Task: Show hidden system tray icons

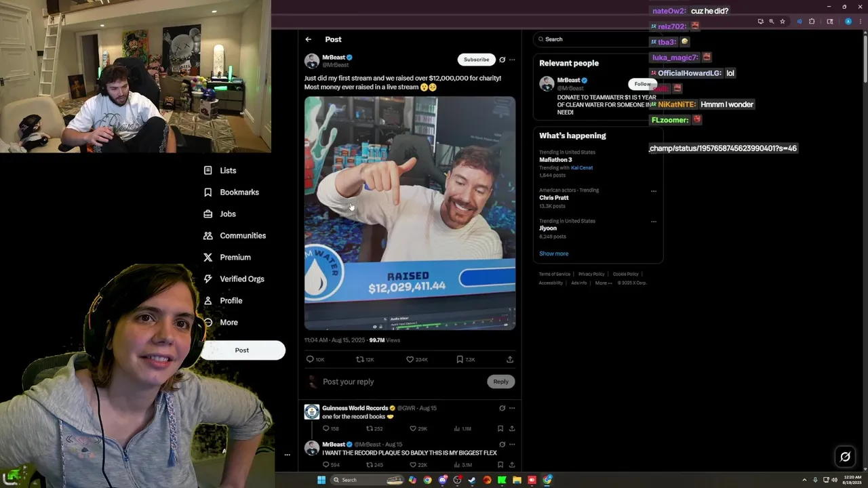Action: coord(804,480)
